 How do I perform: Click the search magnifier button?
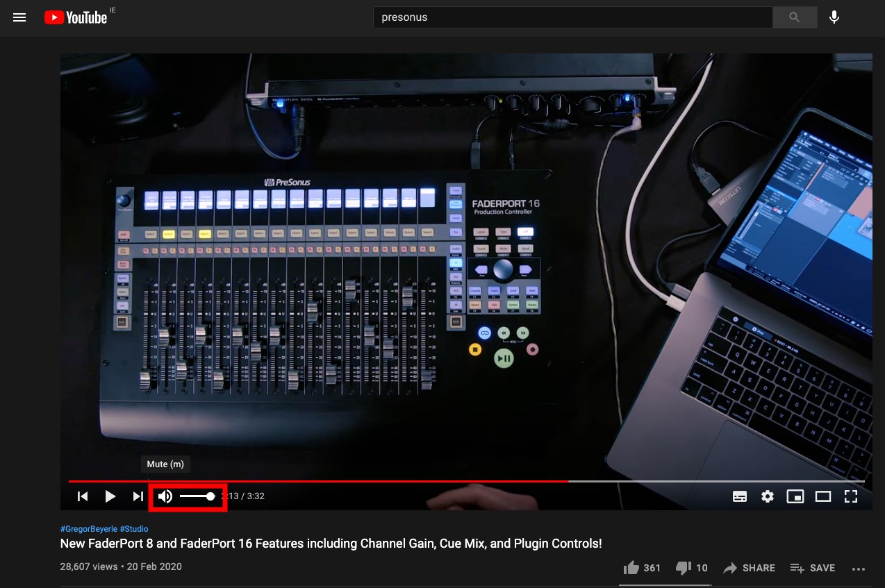pos(794,17)
